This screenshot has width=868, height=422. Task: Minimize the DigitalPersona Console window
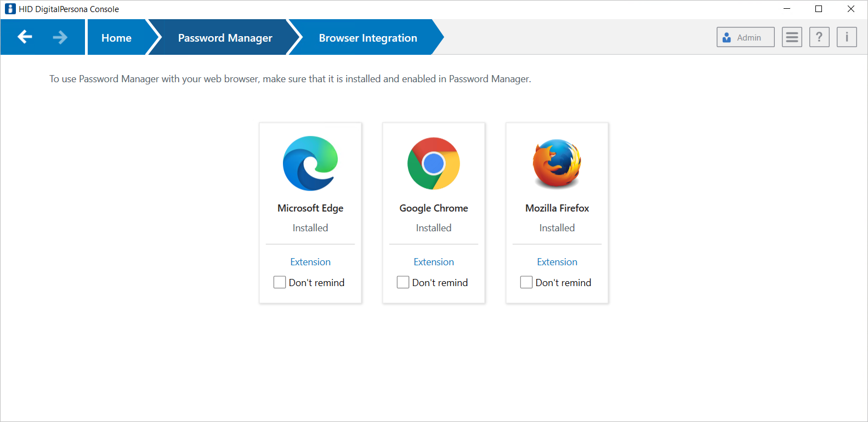coord(787,9)
